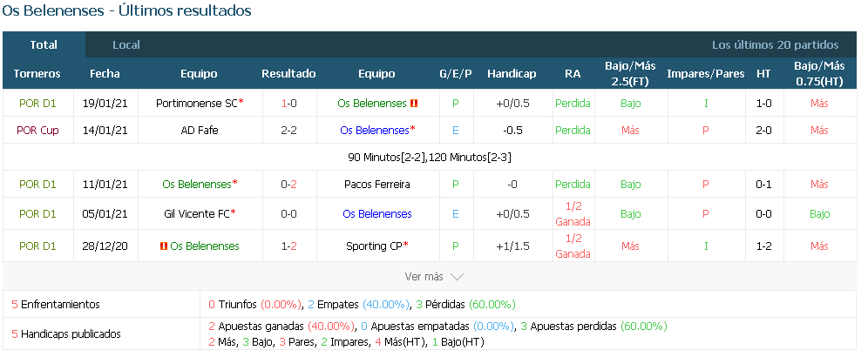Click the 0-0 result of Gil Vicente match
This screenshot has width=868, height=357.
[x=289, y=213]
